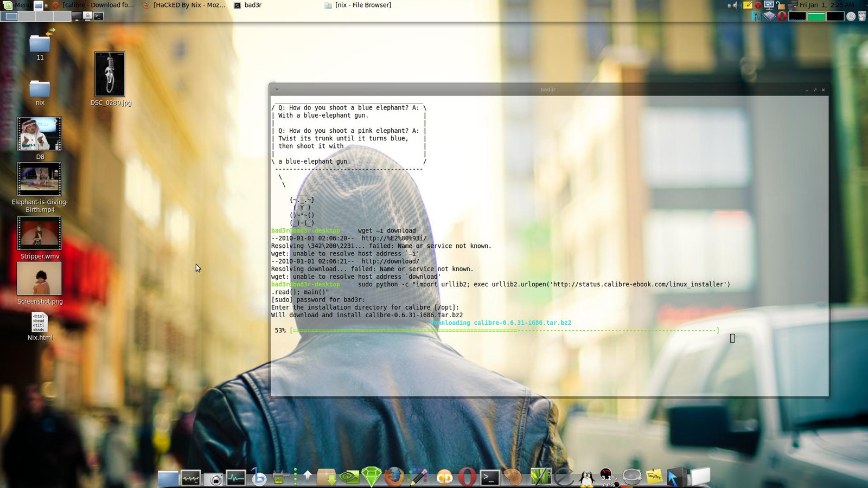Click the blue cursor cube dock icon

(676, 477)
